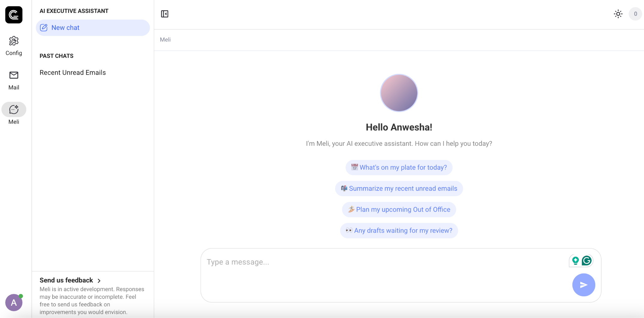Collapse the chat sidebar
This screenshot has width=644, height=318.
pyautogui.click(x=165, y=14)
